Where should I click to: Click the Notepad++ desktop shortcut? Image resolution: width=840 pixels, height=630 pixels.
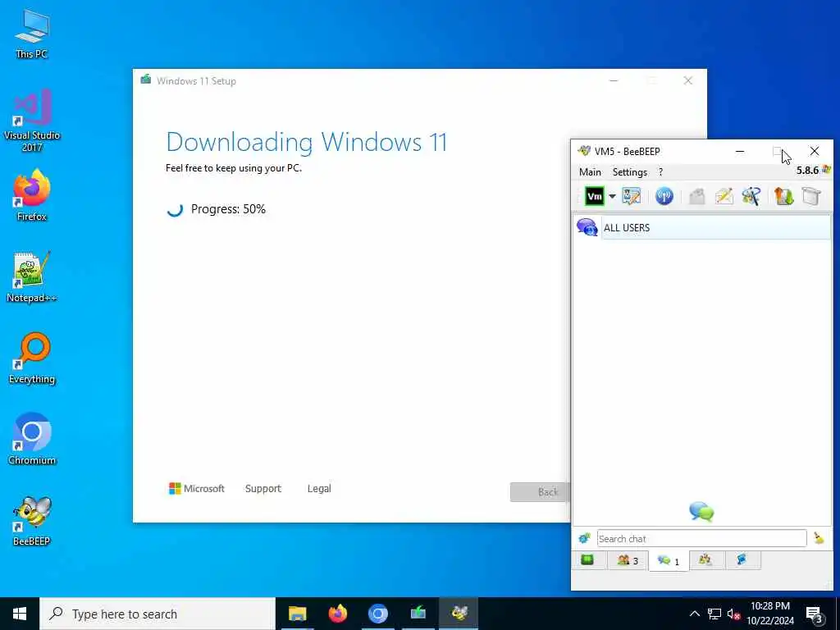point(32,277)
